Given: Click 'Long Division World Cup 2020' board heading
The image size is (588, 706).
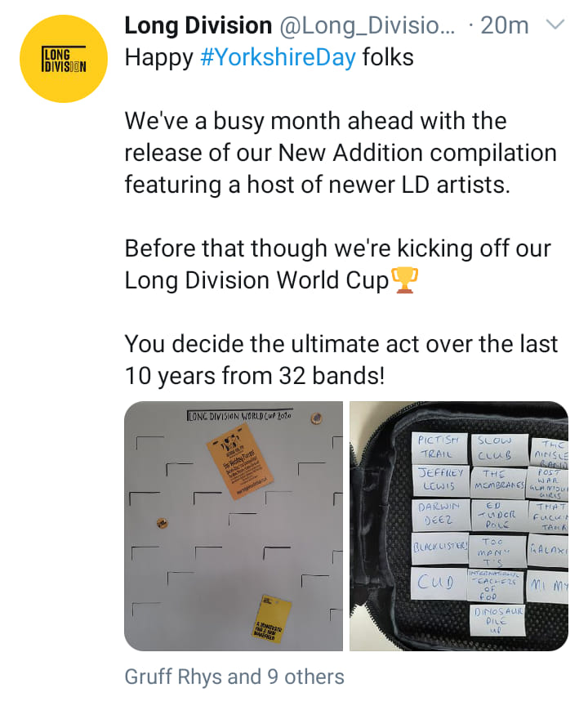Looking at the screenshot, I should [x=239, y=415].
